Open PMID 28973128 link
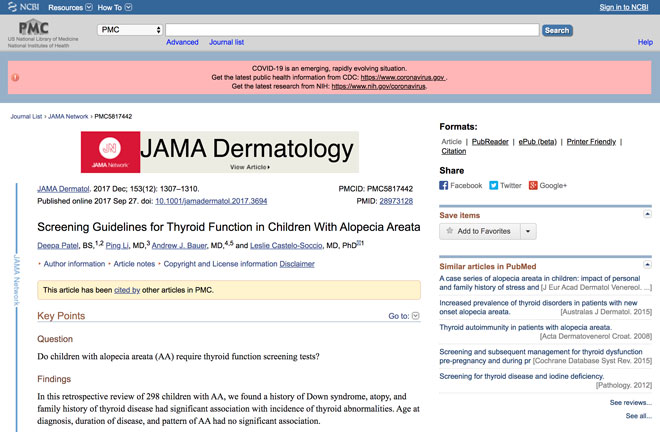The image size is (660, 432). [x=396, y=201]
